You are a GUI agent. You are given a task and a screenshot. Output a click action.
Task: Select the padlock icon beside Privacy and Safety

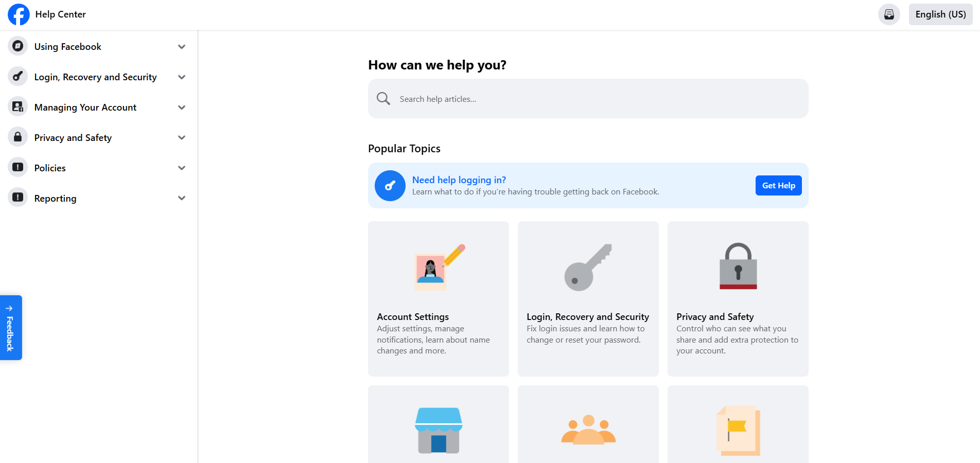[x=17, y=137]
